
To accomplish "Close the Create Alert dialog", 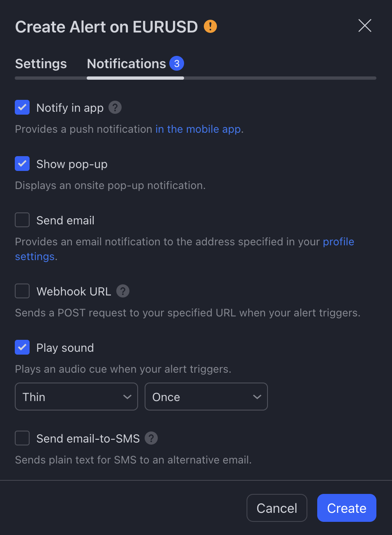I will [x=365, y=25].
